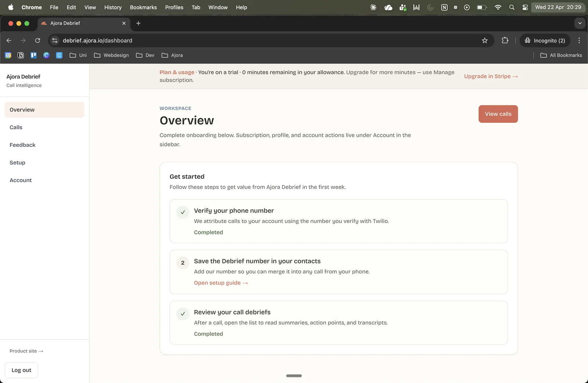Open the Trello bookmark icon
Viewport: 588px width, 383px height.
click(33, 55)
